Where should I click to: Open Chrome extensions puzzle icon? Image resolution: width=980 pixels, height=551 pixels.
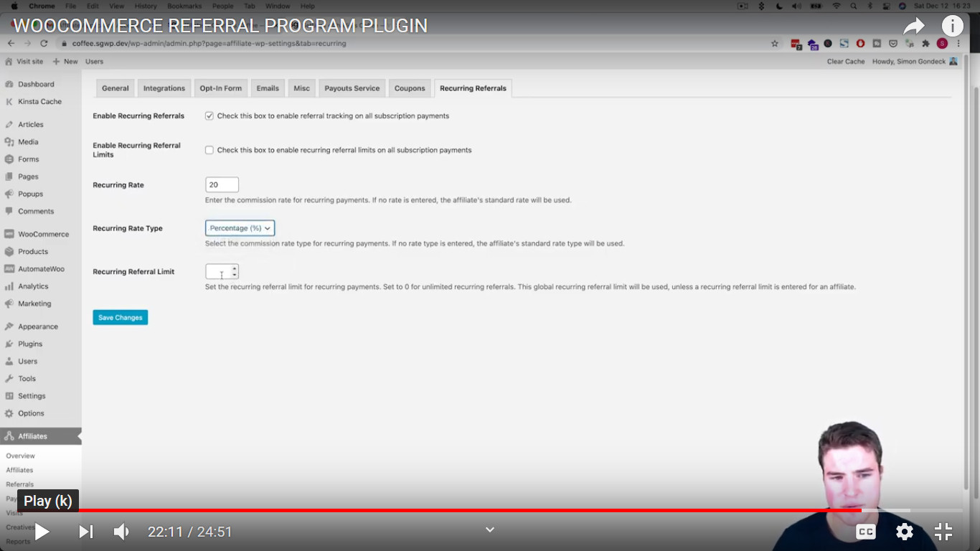(925, 44)
